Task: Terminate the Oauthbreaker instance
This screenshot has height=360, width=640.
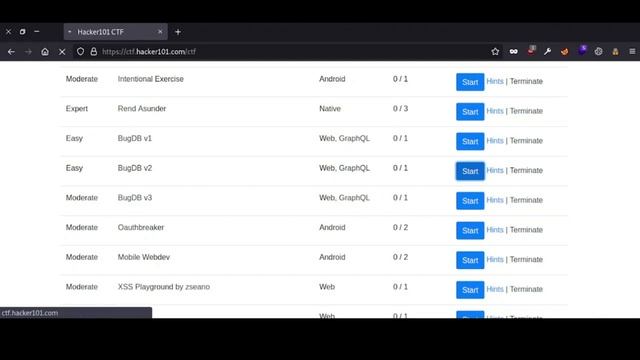Action: coord(526,230)
